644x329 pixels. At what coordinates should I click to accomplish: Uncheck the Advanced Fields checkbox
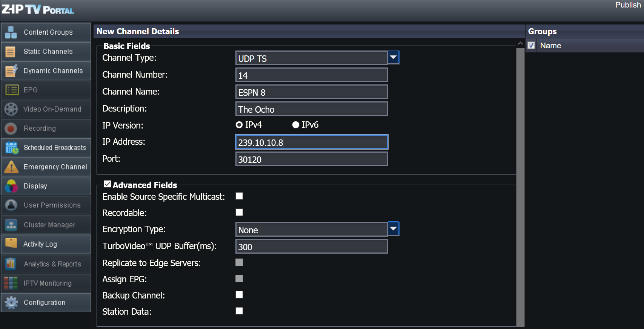[x=108, y=184]
